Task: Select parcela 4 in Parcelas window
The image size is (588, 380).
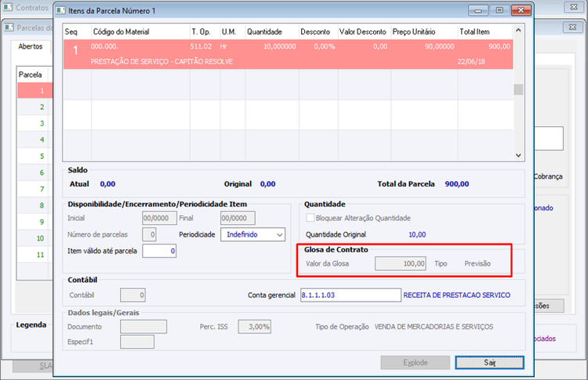Action: pyautogui.click(x=34, y=139)
